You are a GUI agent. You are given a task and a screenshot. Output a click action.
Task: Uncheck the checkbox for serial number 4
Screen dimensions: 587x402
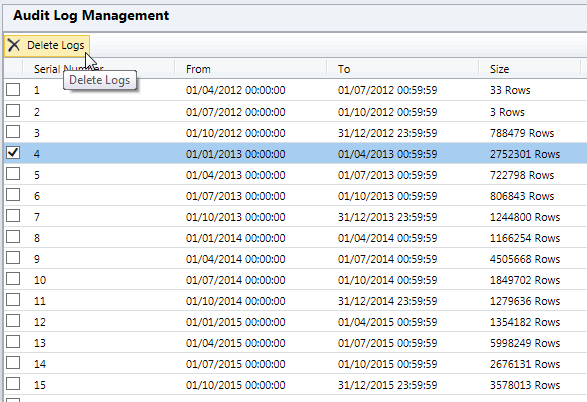[13, 152]
